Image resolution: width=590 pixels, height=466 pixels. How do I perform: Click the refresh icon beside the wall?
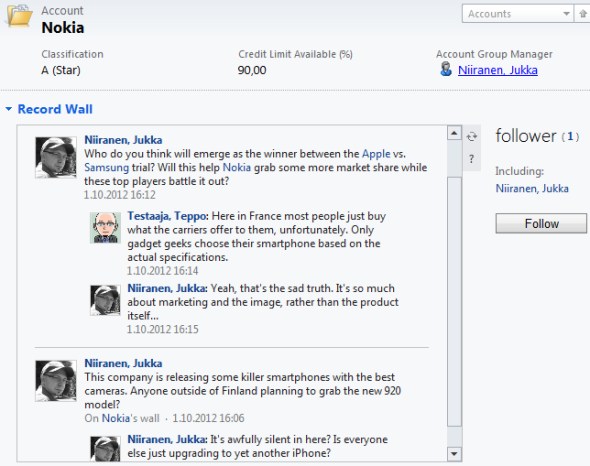coord(472,136)
